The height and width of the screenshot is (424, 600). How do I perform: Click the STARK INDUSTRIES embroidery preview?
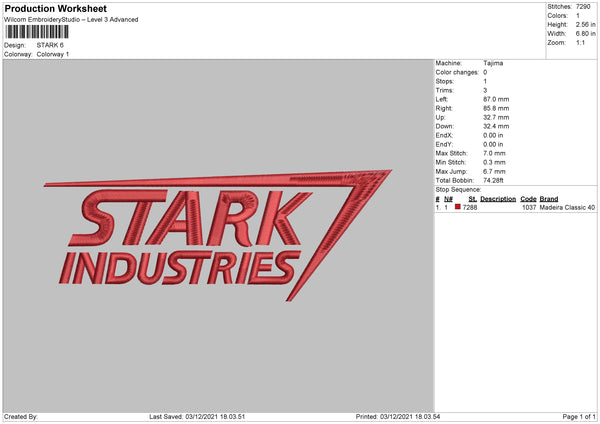pos(218,235)
